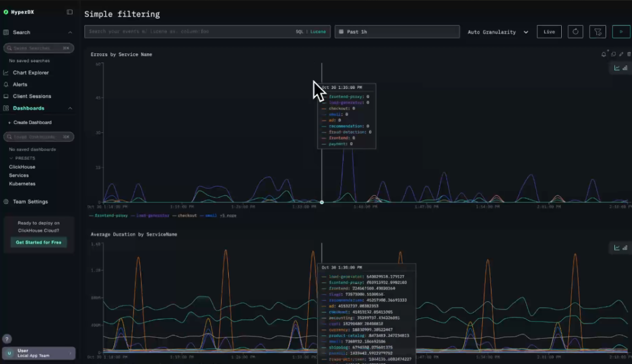
Task: Switch Average Duration chart to bar display
Action: click(625, 248)
